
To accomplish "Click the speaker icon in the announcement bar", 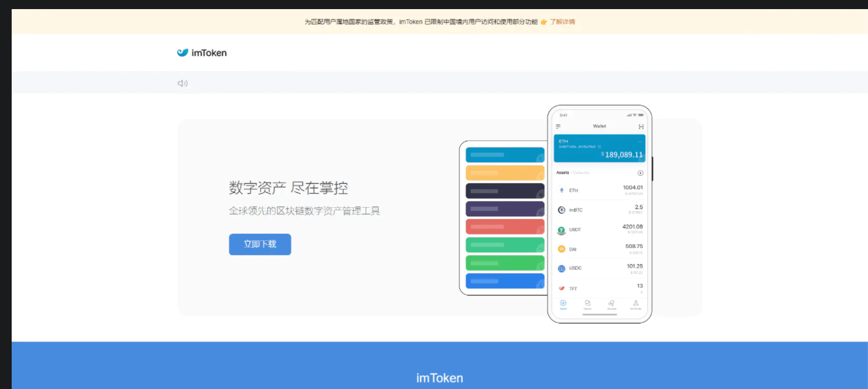I will (x=182, y=82).
